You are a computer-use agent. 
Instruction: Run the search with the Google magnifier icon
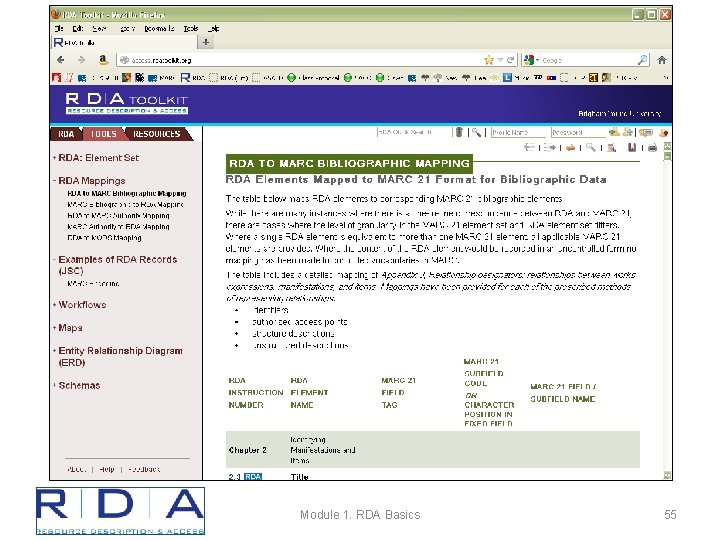coord(642,60)
